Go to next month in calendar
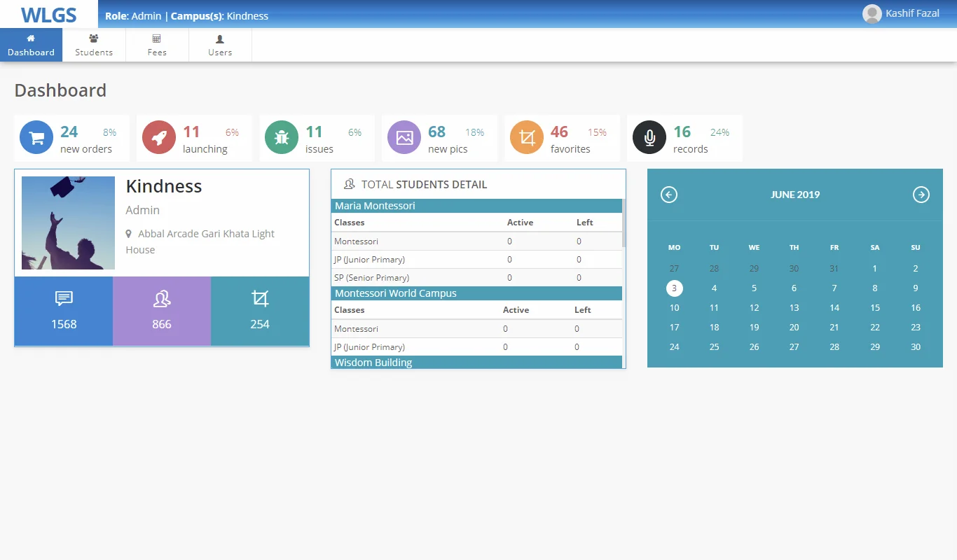This screenshot has height=560, width=957. point(921,195)
